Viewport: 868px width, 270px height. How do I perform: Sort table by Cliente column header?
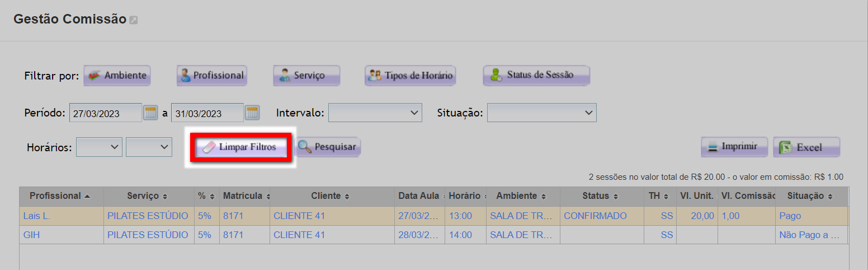330,196
